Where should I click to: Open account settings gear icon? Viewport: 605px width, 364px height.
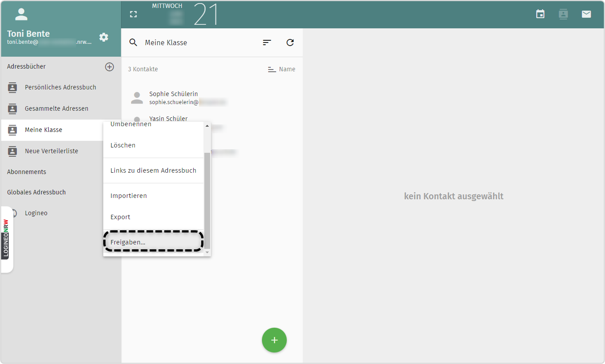104,37
